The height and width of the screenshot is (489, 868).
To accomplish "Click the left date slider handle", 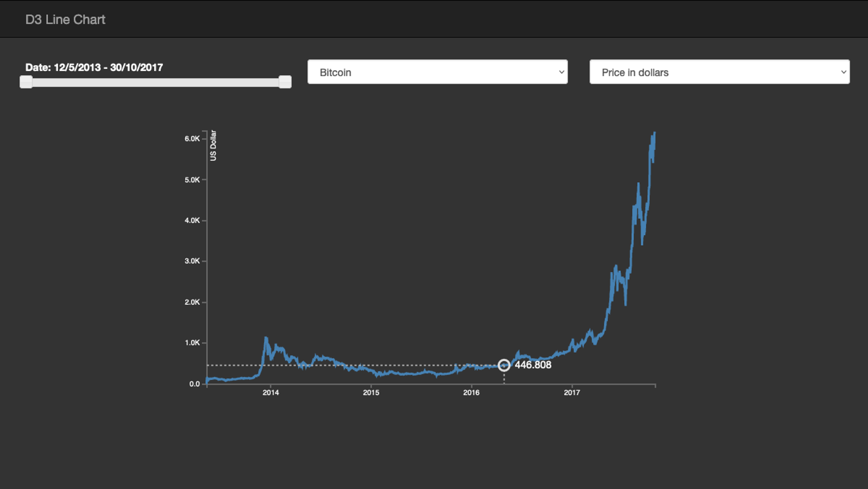I will tap(26, 82).
